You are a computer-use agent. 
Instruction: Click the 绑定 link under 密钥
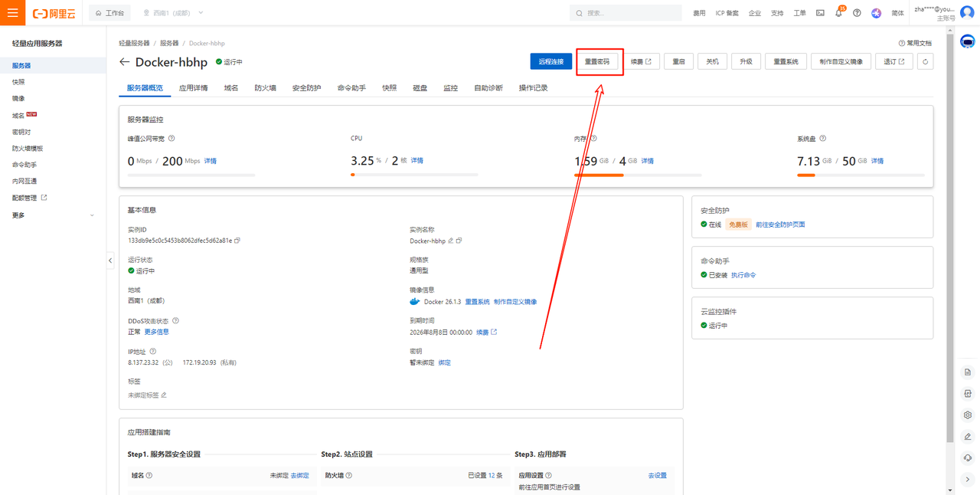tap(444, 362)
